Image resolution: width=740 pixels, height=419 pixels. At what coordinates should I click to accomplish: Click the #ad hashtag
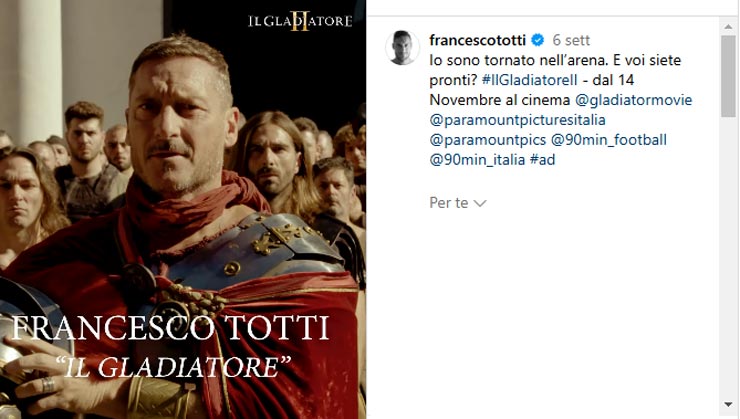pos(542,159)
